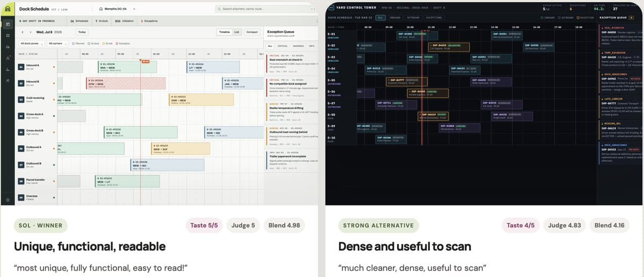Select the truck icon in the left sidebar
The image size is (644, 277).
click(x=8, y=47)
